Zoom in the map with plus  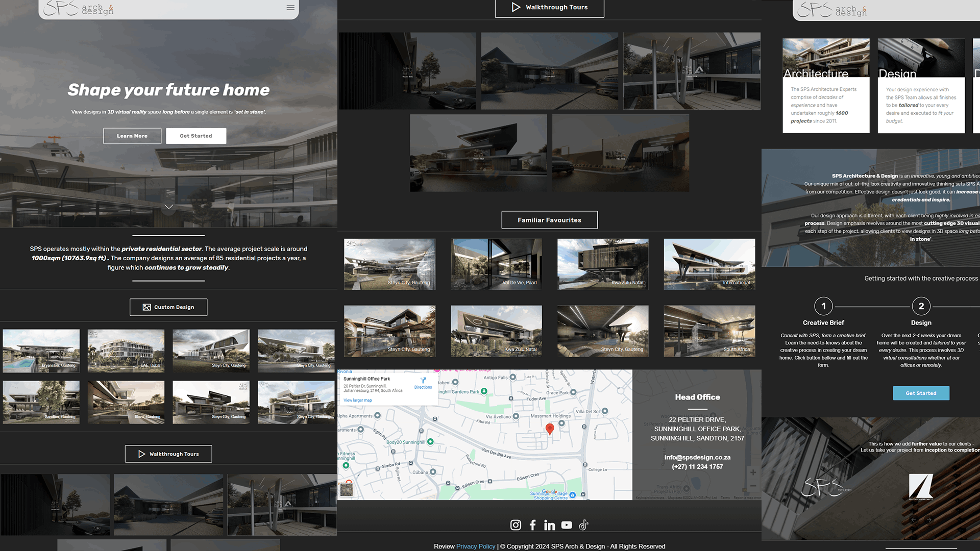[753, 472]
